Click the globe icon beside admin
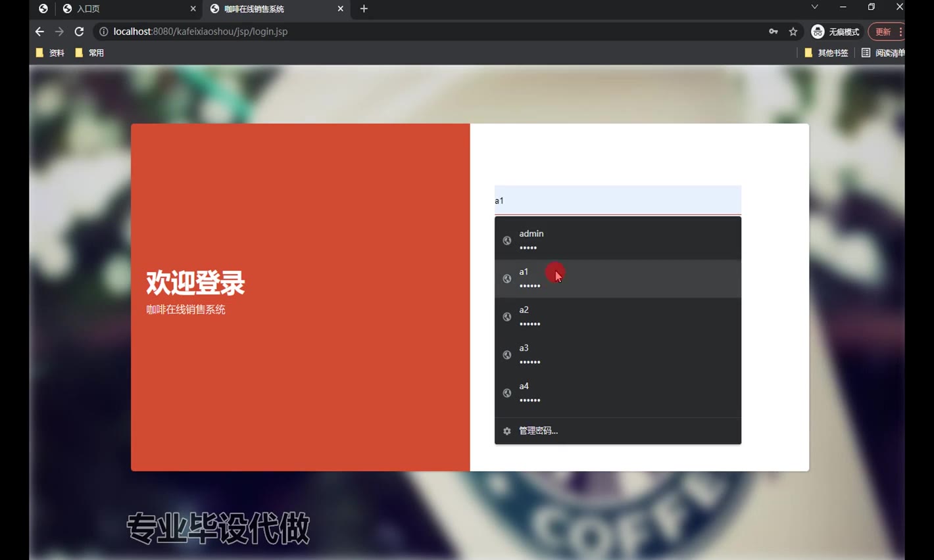Viewport: 934px width, 560px height. click(x=507, y=241)
